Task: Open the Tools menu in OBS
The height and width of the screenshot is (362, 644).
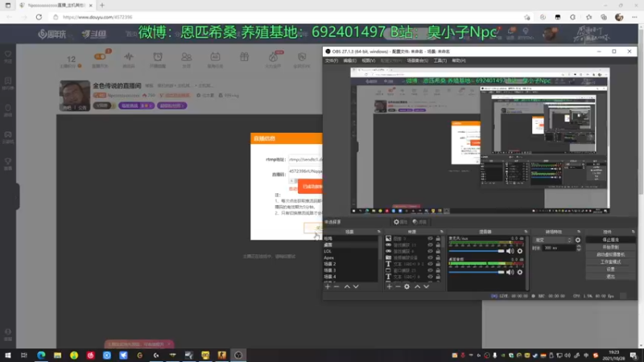Action: click(x=440, y=61)
